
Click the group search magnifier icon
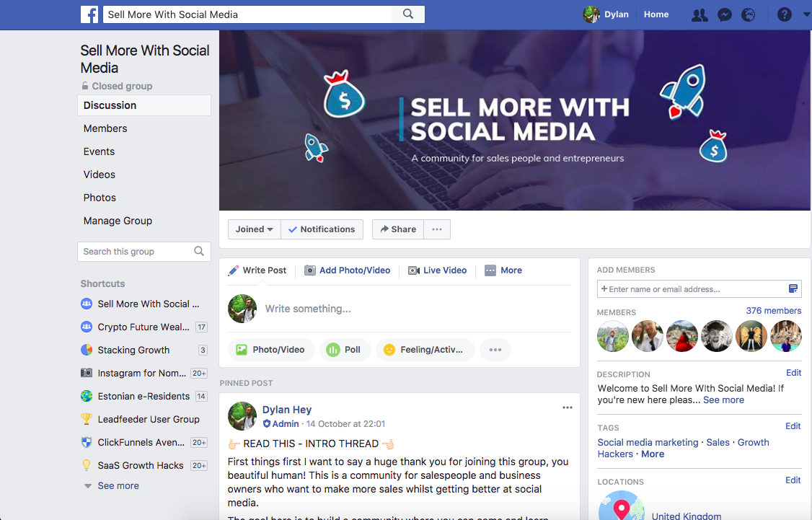(199, 251)
